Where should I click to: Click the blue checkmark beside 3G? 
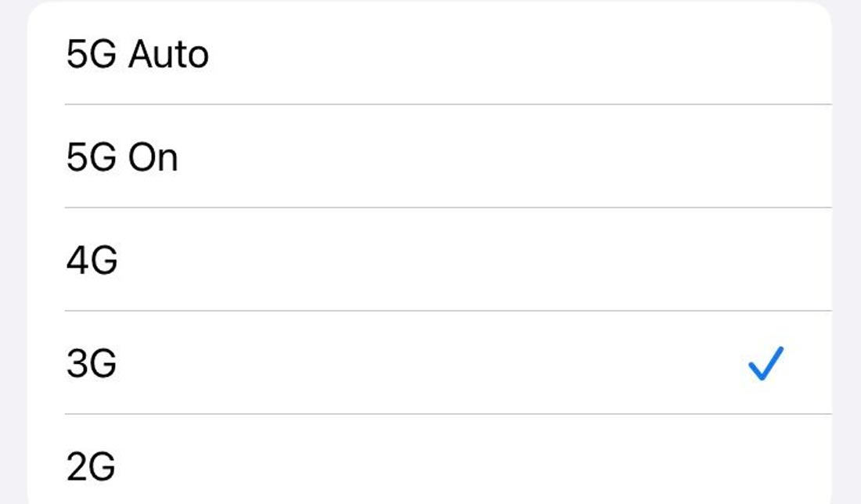point(766,364)
